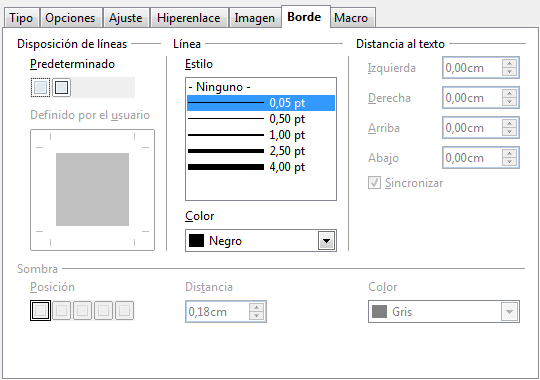Image resolution: width=540 pixels, height=380 pixels.
Task: Switch to the Hiperenlace tab
Action: 188,18
